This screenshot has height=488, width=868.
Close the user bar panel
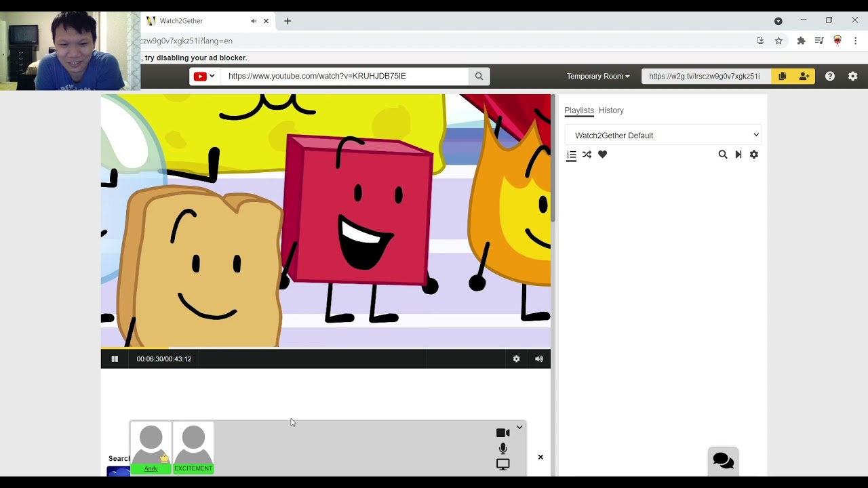tap(540, 457)
